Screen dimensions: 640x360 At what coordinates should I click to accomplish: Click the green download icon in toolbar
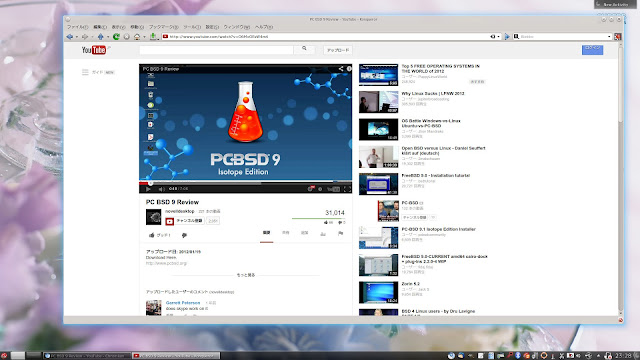(x=153, y=37)
